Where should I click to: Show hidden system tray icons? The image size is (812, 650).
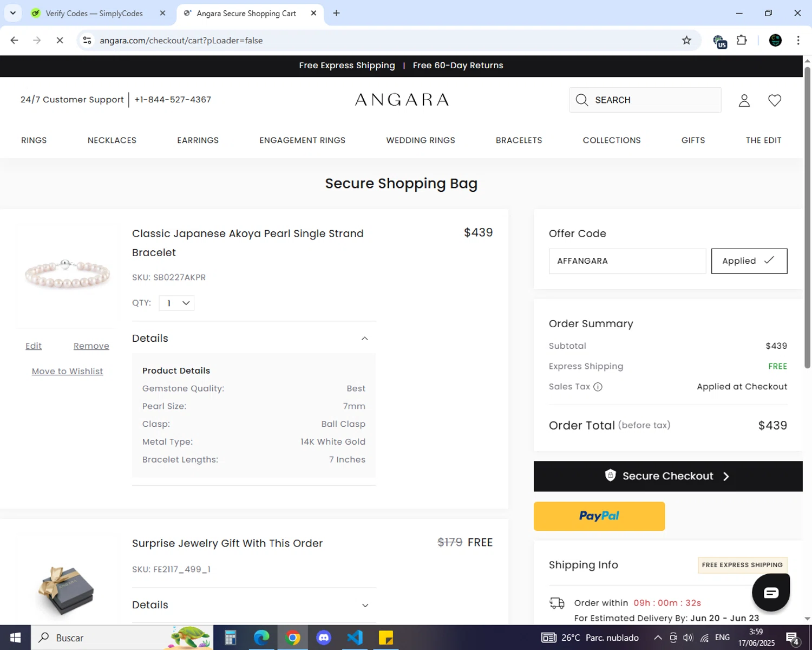[x=658, y=638]
